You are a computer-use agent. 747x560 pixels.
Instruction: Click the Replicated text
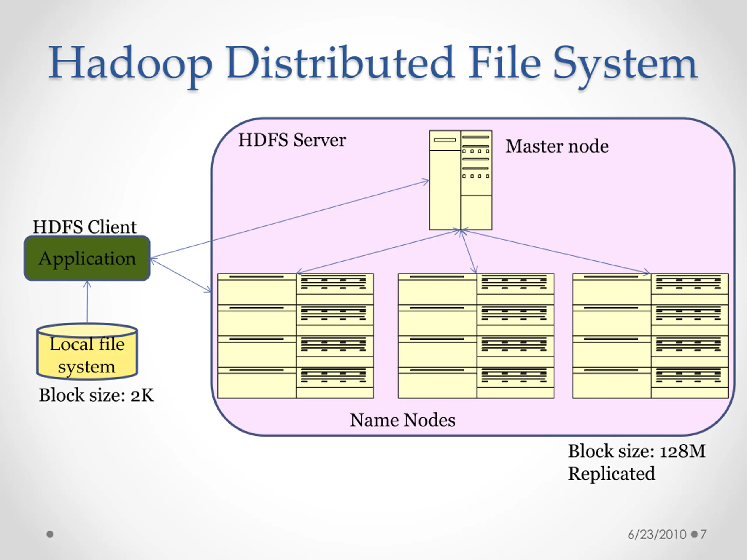(611, 473)
